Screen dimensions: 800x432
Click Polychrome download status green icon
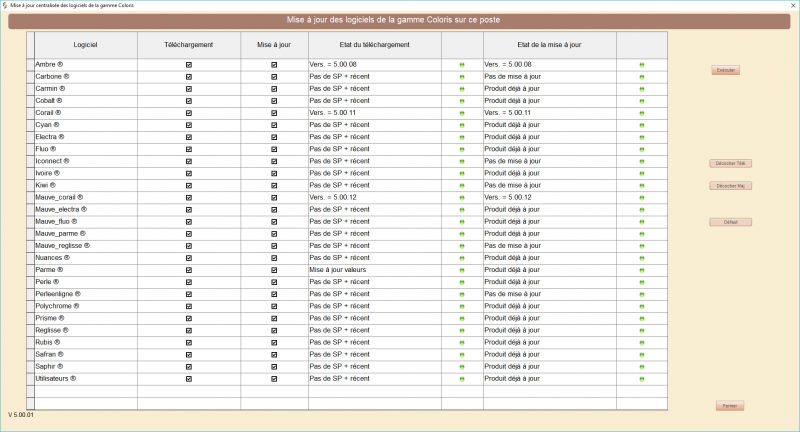click(462, 306)
